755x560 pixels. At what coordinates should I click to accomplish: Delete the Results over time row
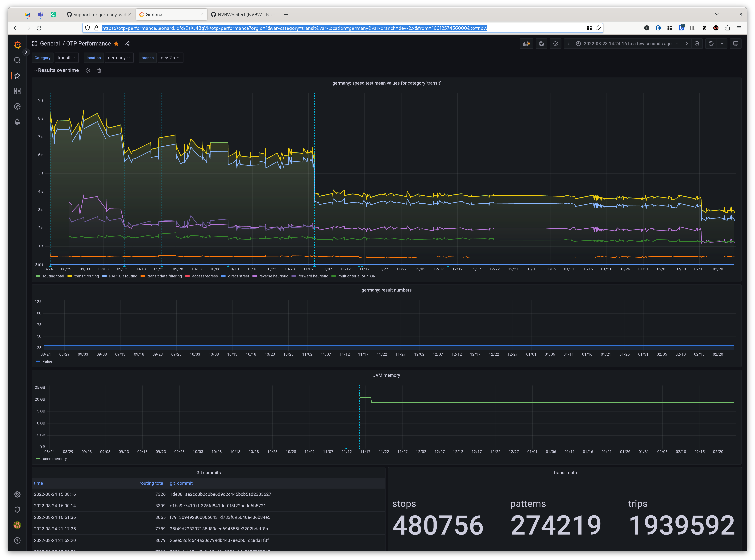99,70
